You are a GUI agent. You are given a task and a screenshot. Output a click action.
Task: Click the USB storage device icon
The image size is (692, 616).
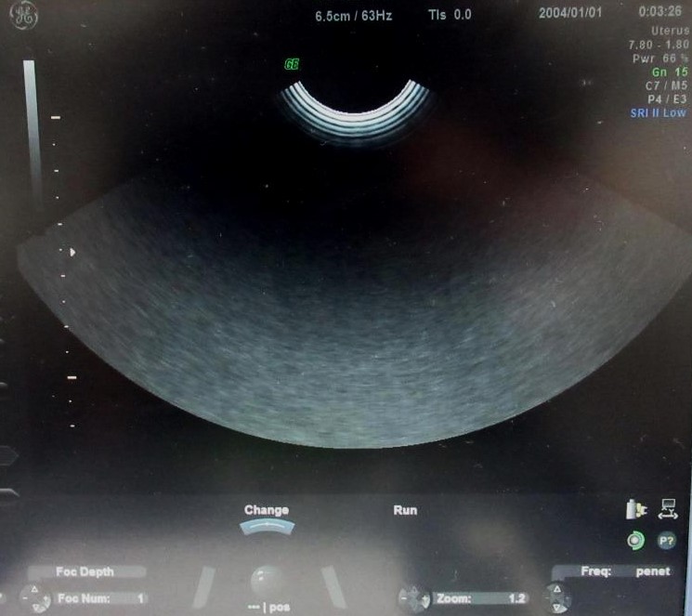(x=637, y=509)
